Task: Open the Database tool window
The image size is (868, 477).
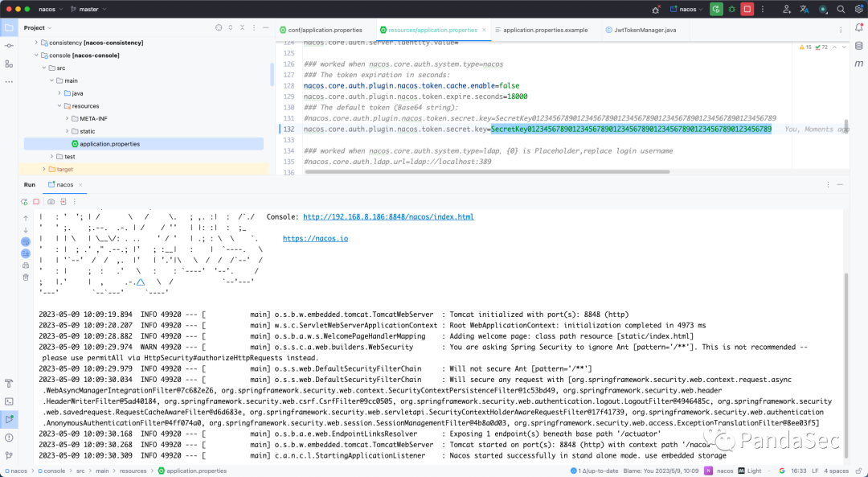Action: coord(858,47)
